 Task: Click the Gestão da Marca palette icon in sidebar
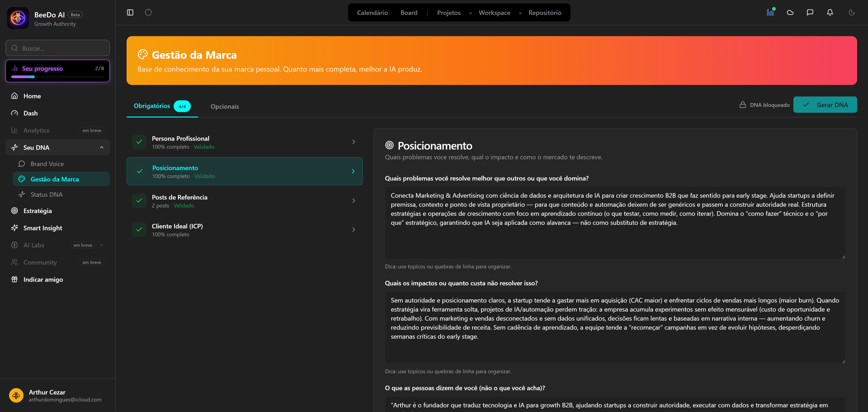click(21, 179)
